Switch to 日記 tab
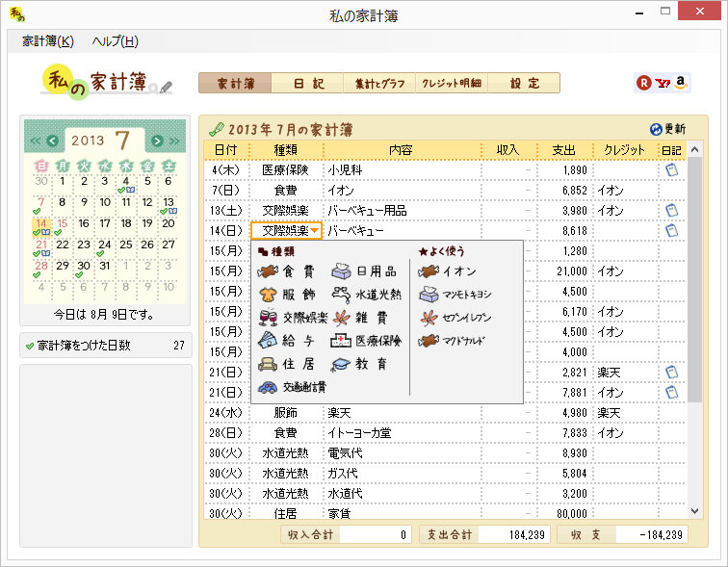The height and width of the screenshot is (567, 728). tap(307, 83)
